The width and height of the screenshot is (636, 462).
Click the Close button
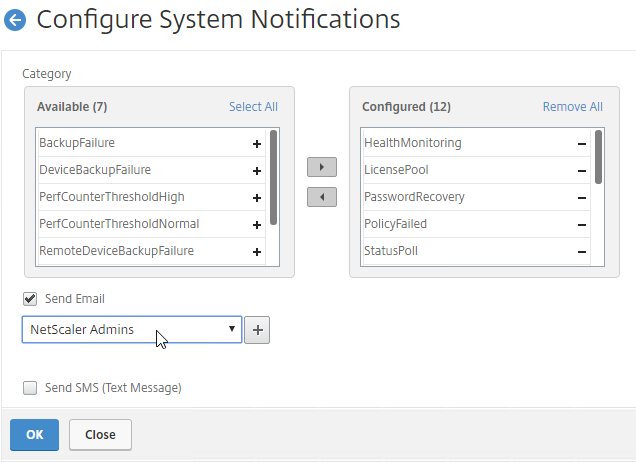pos(100,435)
